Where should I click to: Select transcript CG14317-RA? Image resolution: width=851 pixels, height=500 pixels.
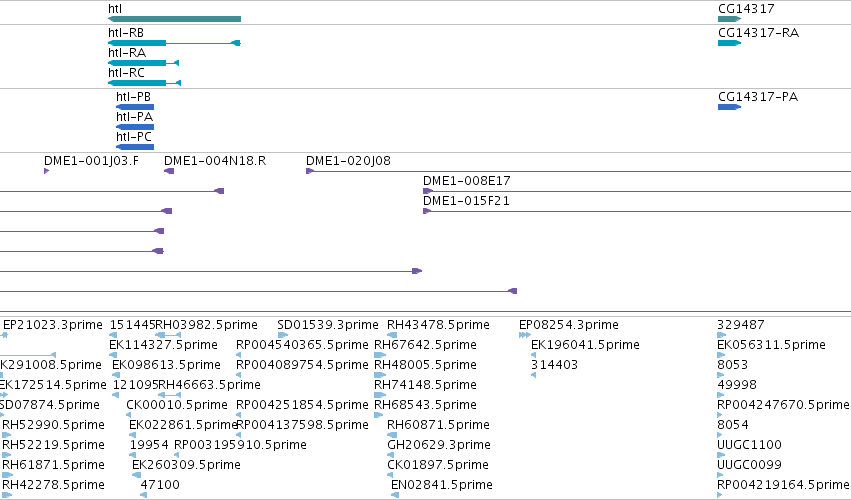[x=729, y=43]
